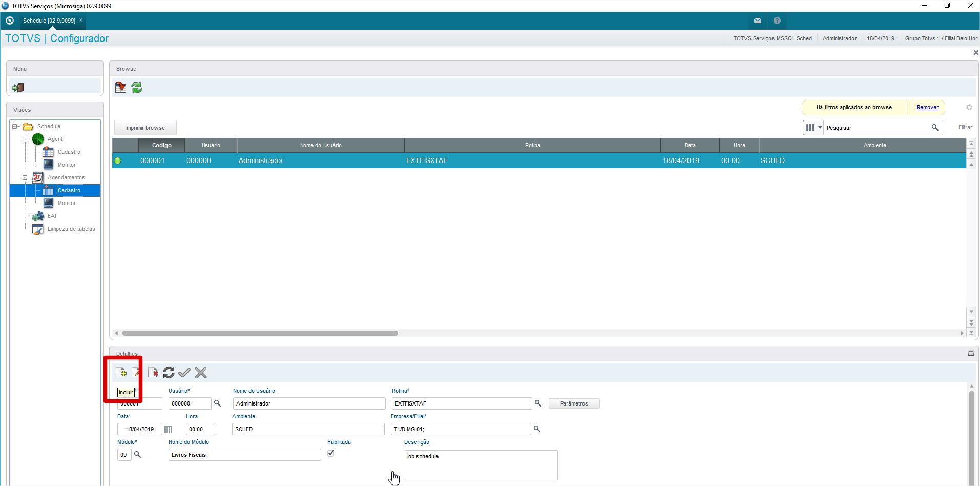The width and height of the screenshot is (980, 486).
Task: Click the delete-record icon in the Detalhes toolbar
Action: 153,373
